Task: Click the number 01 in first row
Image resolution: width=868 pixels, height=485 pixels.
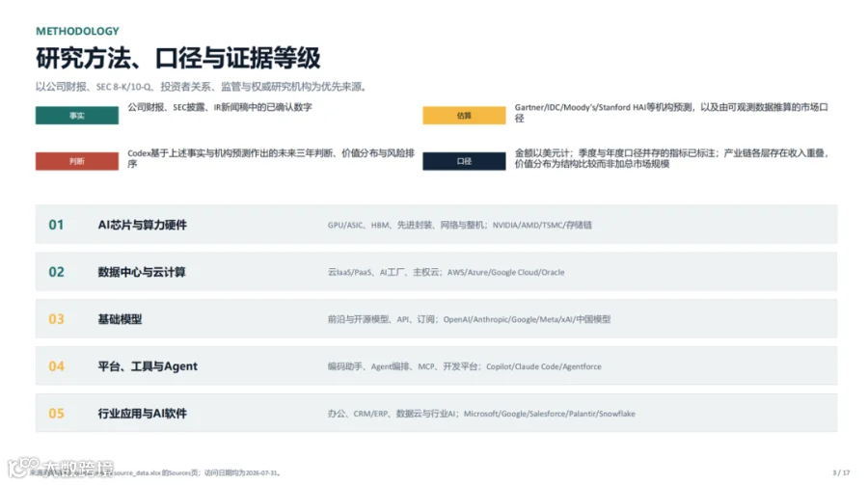Action: pyautogui.click(x=57, y=225)
